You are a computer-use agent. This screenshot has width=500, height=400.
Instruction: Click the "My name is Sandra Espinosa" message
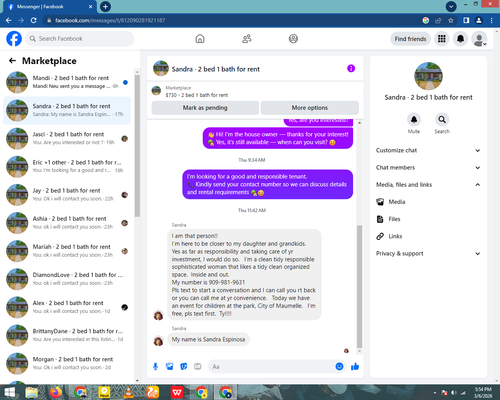tap(208, 339)
